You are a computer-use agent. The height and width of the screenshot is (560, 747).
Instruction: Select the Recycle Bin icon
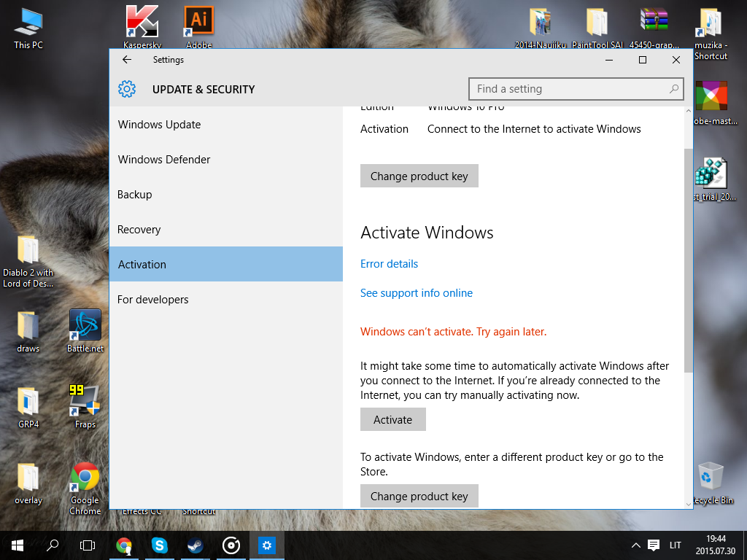tap(711, 483)
